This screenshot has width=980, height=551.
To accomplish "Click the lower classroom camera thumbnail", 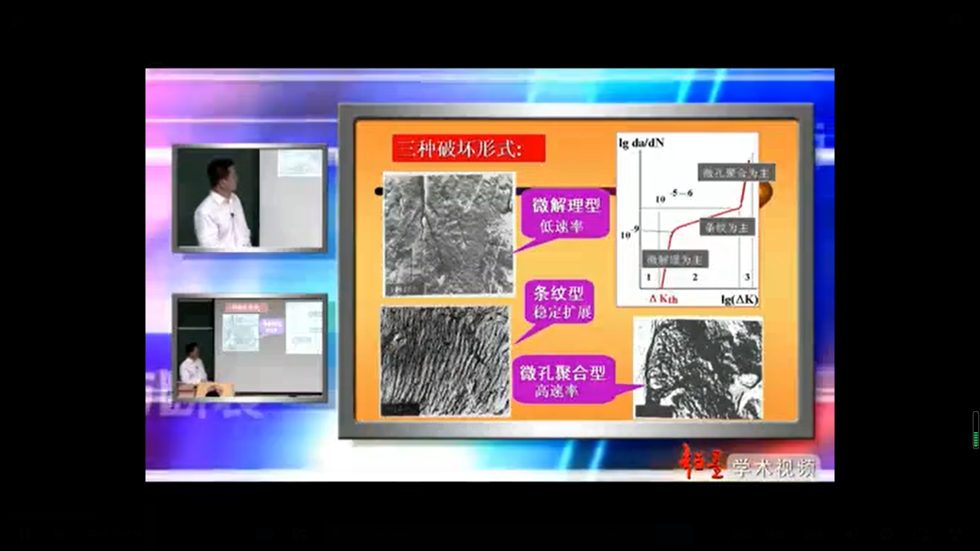I will [x=250, y=348].
